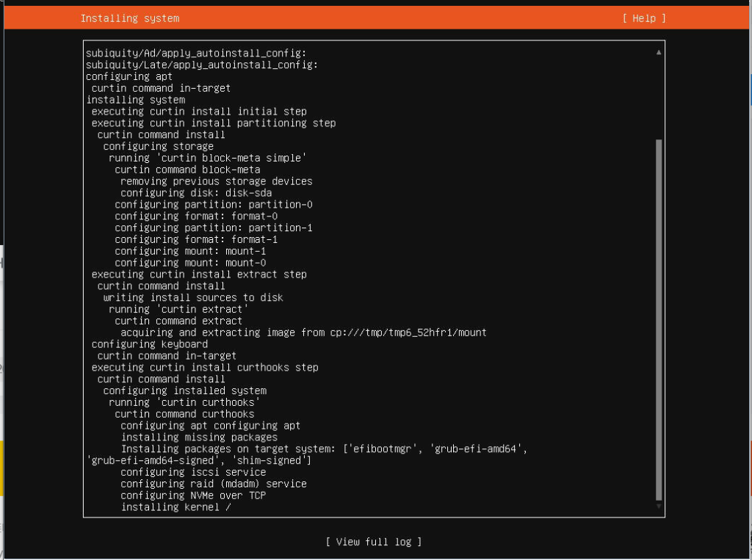Select the 'installing kernel' log line
This screenshot has width=752, height=560.
[176, 507]
